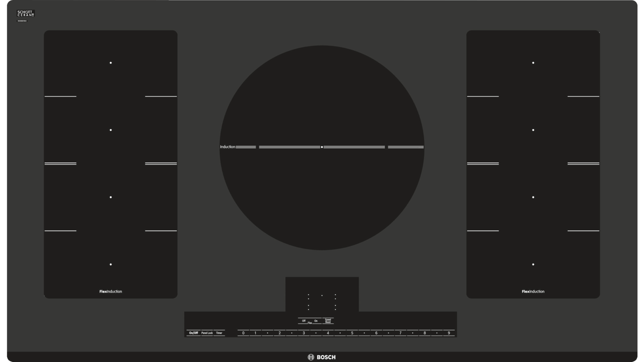Screen dimensions: 644x362
Task: Select power level 6
Action: pyautogui.click(x=376, y=333)
